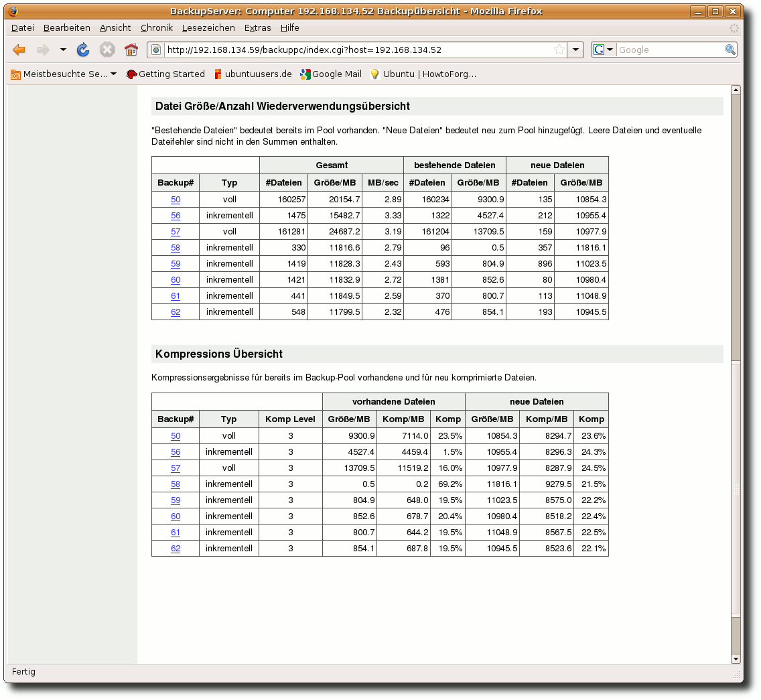
Task: Open the Google Mail bookmark
Action: coord(331,74)
